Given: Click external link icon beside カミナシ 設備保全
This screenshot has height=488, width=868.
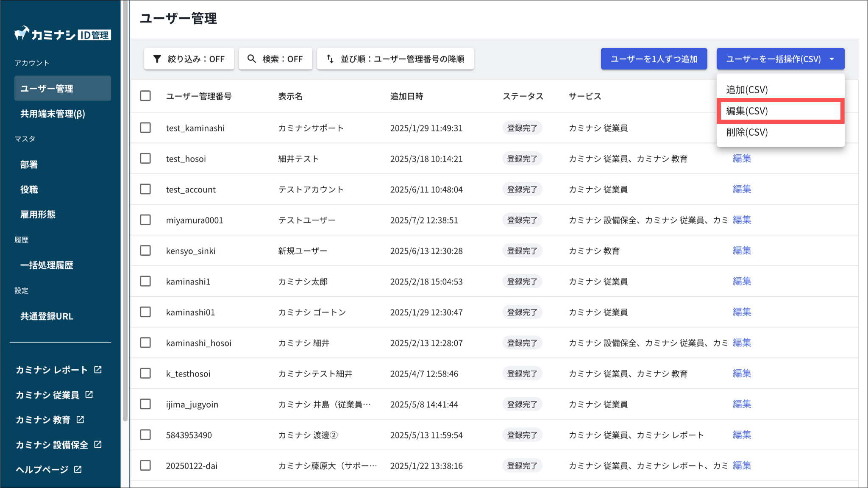Looking at the screenshot, I should tap(98, 444).
